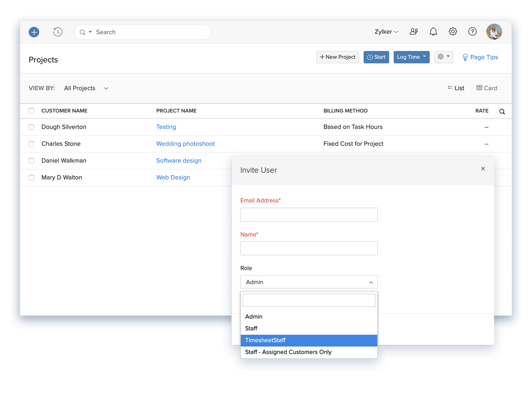Open the recent history clock icon
Screen dimensions: 532x399
click(58, 32)
